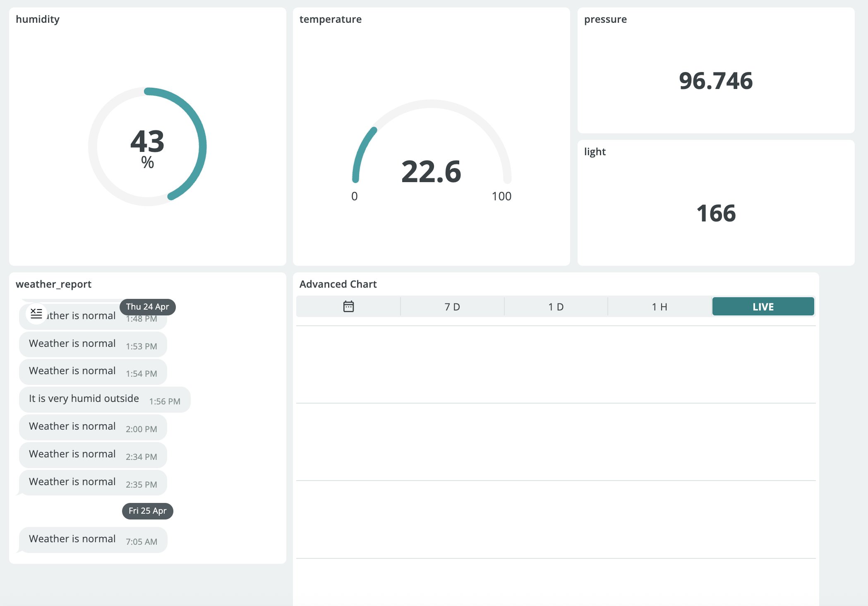The width and height of the screenshot is (868, 606).
Task: Click the weather_report widget title
Action: pyautogui.click(x=53, y=284)
